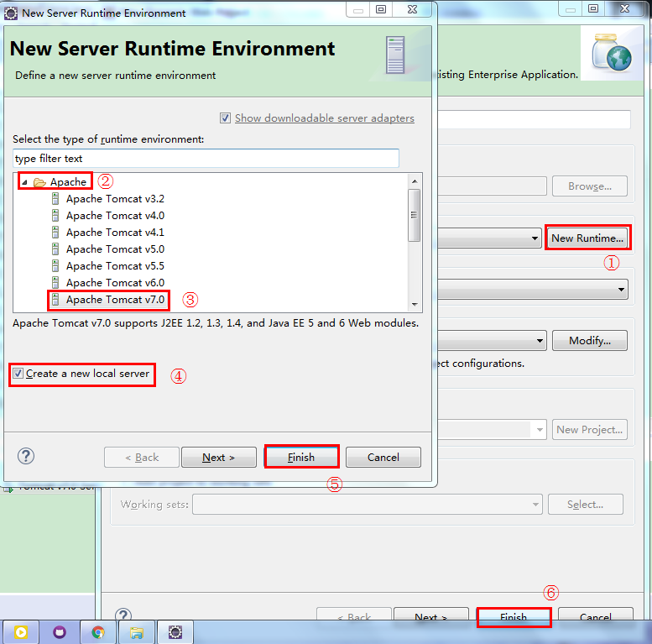Click Apache Tomcat v4.1 server icon
Screen dimensions: 652x644
(x=55, y=232)
